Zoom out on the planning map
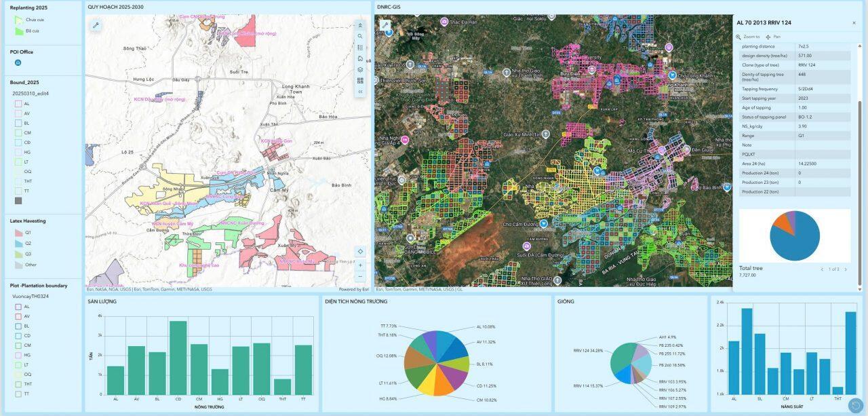The image size is (868, 416). click(360, 277)
